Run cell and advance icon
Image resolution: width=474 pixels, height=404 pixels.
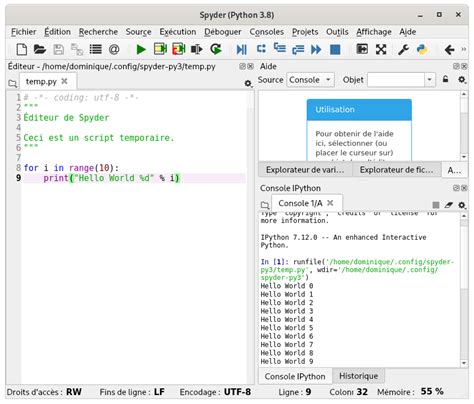[179, 49]
